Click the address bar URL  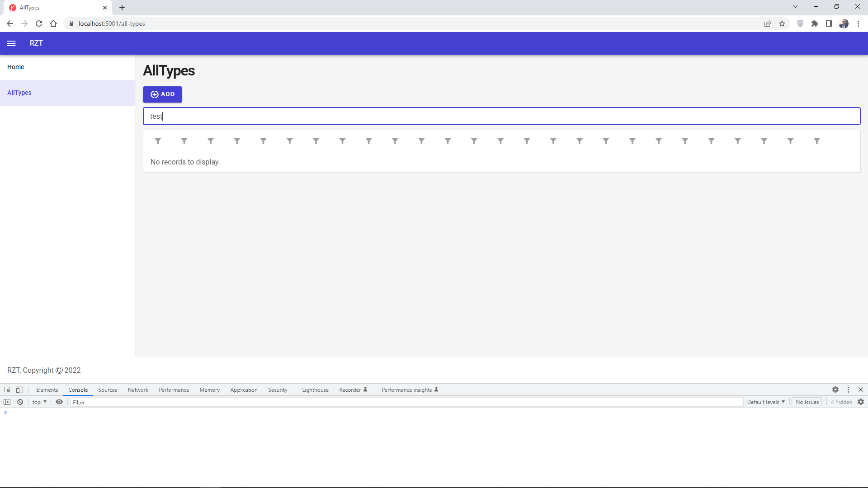112,23
